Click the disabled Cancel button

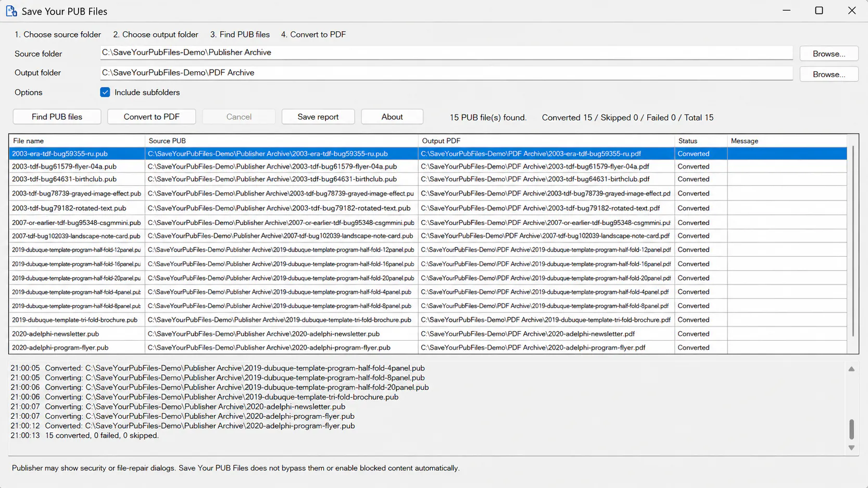[x=239, y=117]
